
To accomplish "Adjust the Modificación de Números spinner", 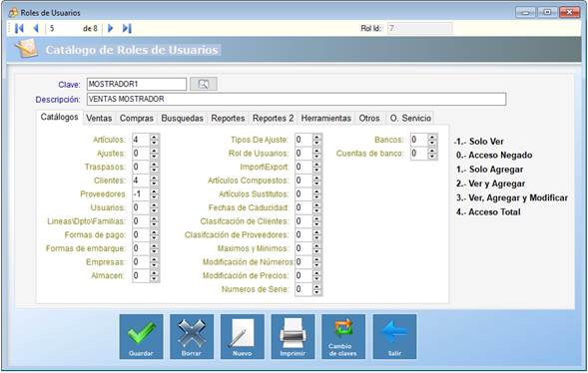I will coord(308,261).
